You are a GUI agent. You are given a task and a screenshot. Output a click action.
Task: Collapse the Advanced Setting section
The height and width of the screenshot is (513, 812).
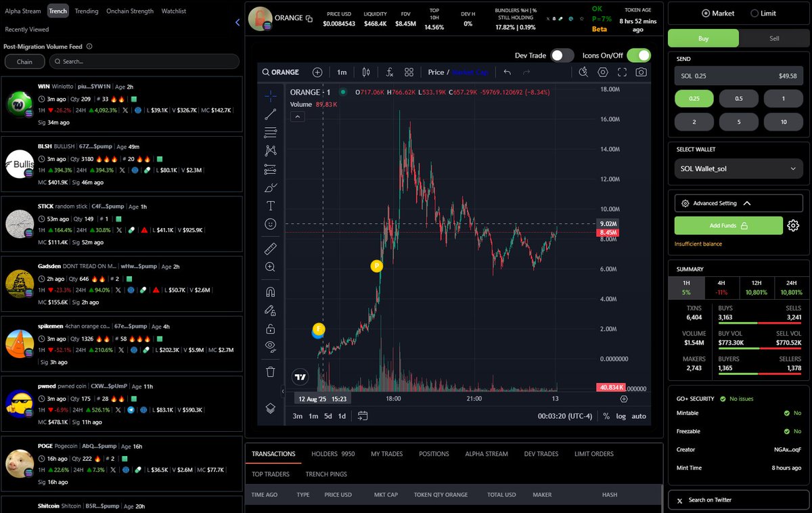pyautogui.click(x=738, y=203)
